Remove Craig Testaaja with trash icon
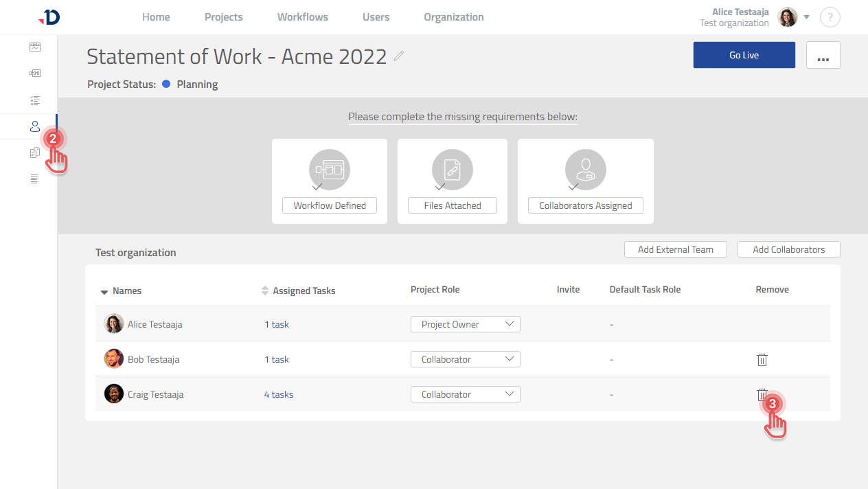Screen dimensions: 868x489 762,394
